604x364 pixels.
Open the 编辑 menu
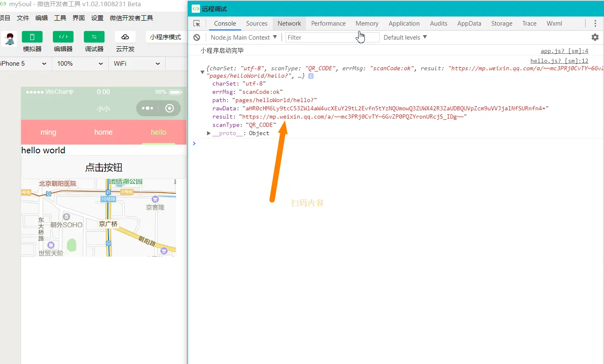[41, 18]
